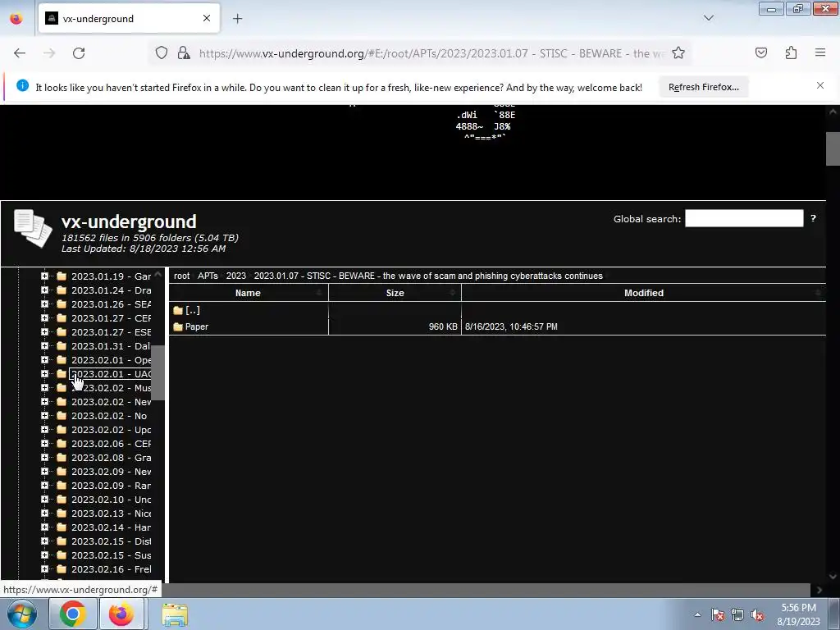Expand the 2023.02.01 - Ope tree node
Screen dimensions: 840x630
[x=44, y=360]
